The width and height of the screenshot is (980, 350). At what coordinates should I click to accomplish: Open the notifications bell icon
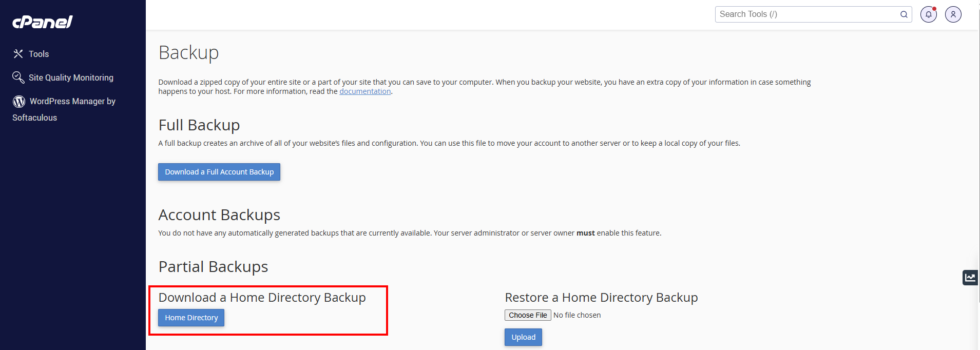coord(929,14)
